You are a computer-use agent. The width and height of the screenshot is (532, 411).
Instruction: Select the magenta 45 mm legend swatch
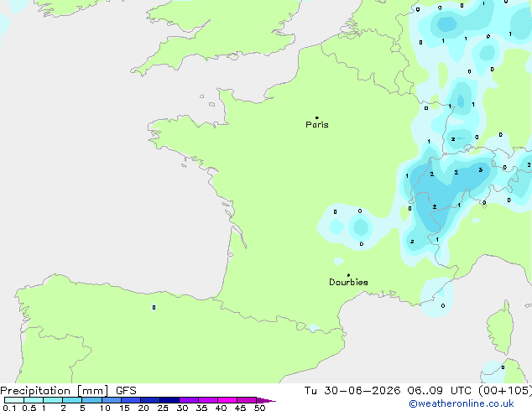(247, 400)
